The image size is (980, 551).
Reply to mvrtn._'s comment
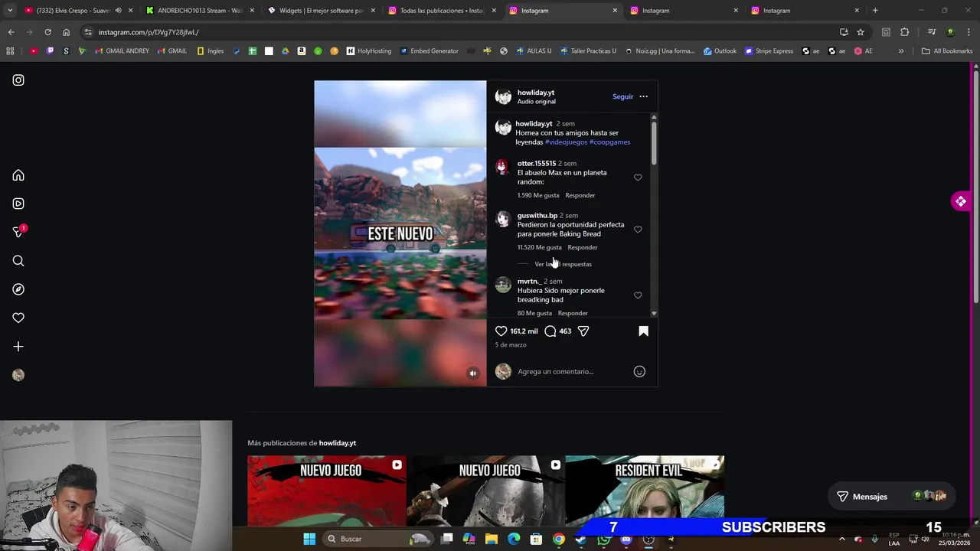(x=573, y=313)
